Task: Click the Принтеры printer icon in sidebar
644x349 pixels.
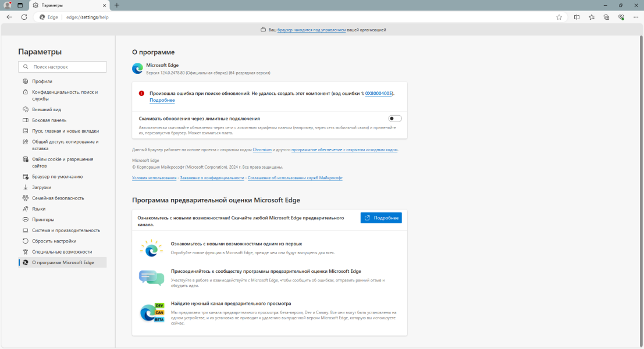Action: point(26,220)
